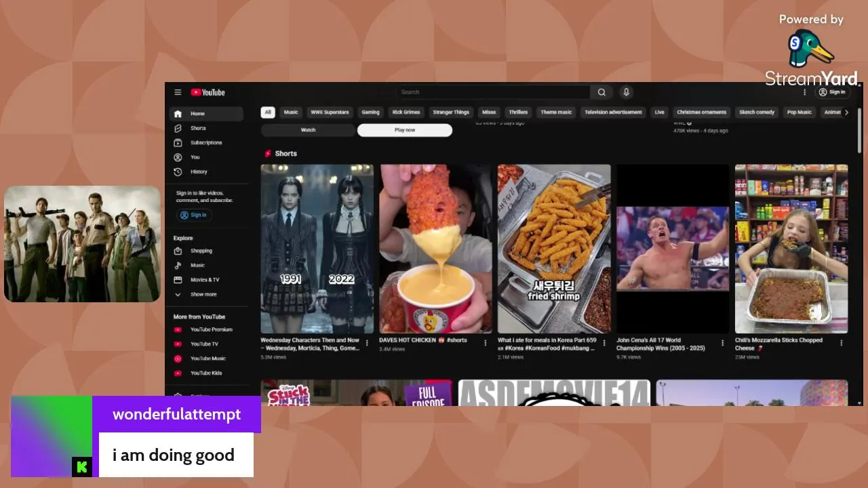Click the Watch button
This screenshot has height=488, width=868.
point(308,130)
